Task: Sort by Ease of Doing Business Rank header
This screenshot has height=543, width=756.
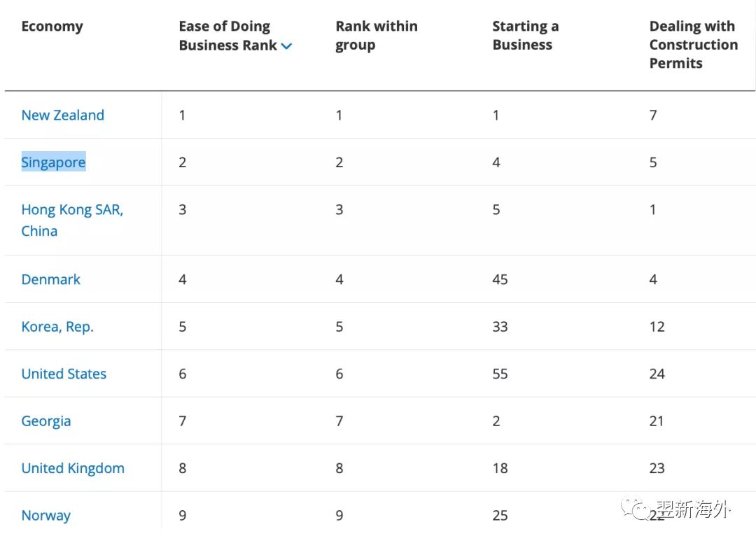Action: click(x=227, y=36)
